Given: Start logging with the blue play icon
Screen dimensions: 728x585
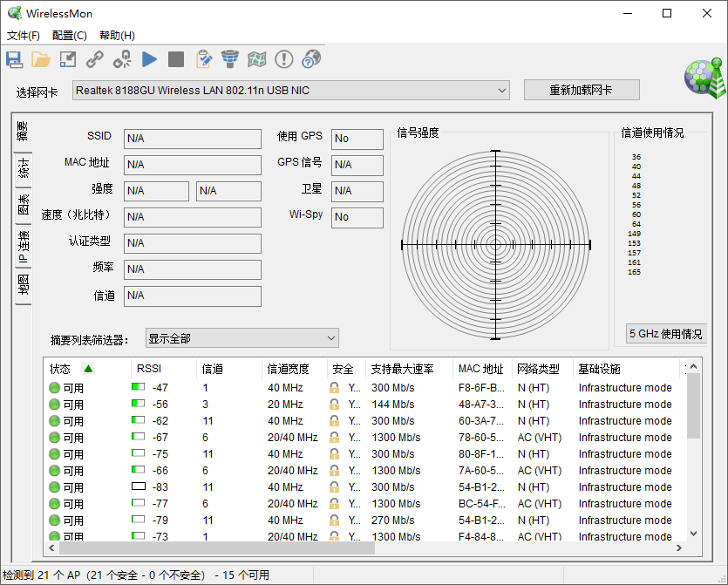Looking at the screenshot, I should click(x=149, y=59).
